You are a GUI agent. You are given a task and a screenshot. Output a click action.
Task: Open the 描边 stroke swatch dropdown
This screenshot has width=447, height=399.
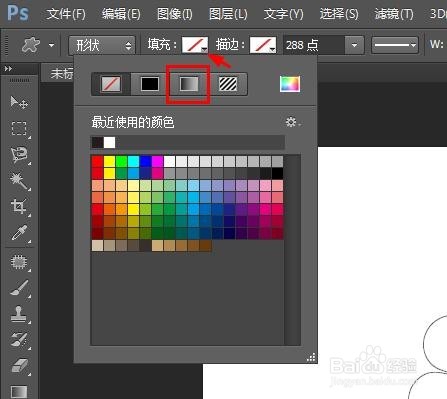click(x=263, y=45)
